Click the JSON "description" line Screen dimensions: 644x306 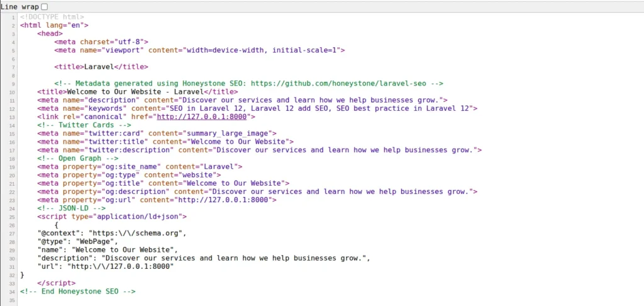(x=204, y=258)
